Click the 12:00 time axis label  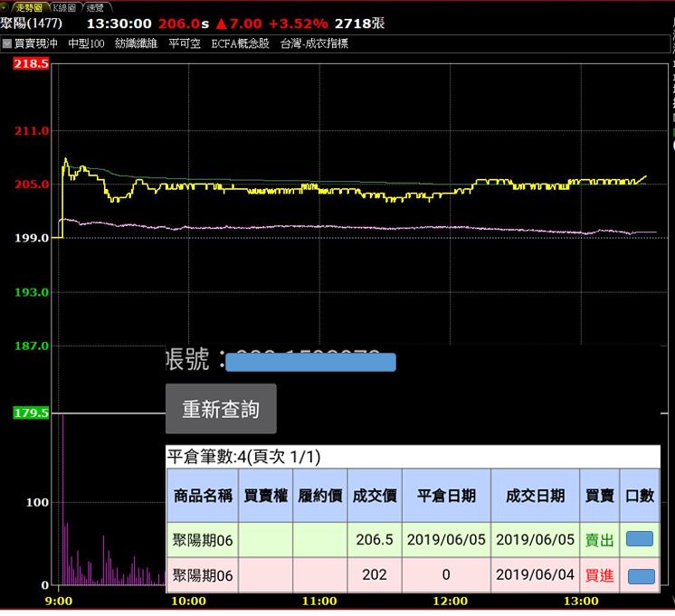pos(450,602)
